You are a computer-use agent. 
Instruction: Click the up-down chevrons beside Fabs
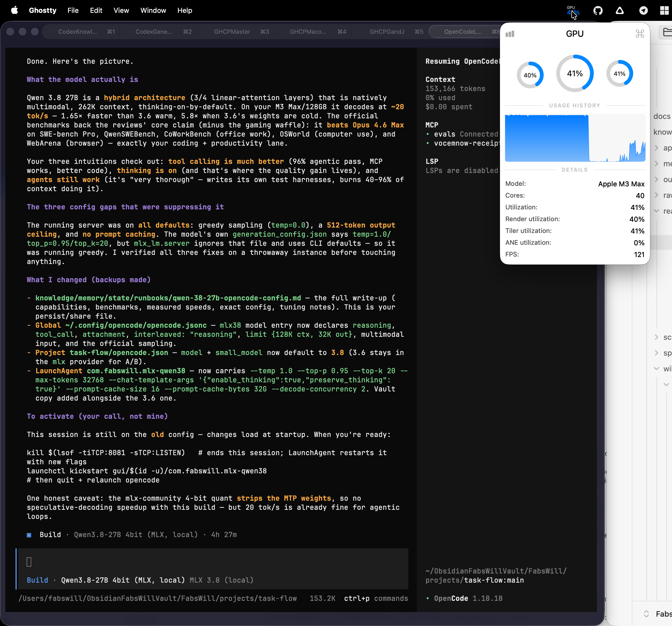(646, 614)
